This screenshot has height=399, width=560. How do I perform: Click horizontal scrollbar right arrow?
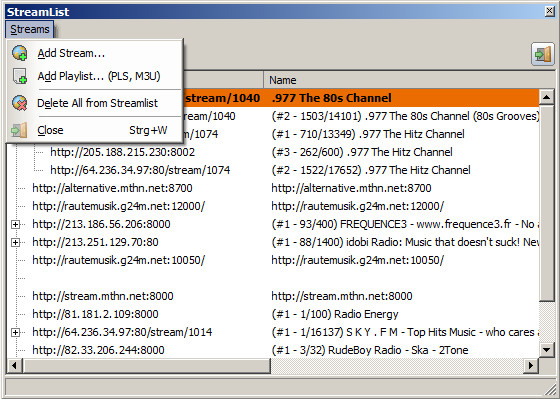tap(531, 365)
